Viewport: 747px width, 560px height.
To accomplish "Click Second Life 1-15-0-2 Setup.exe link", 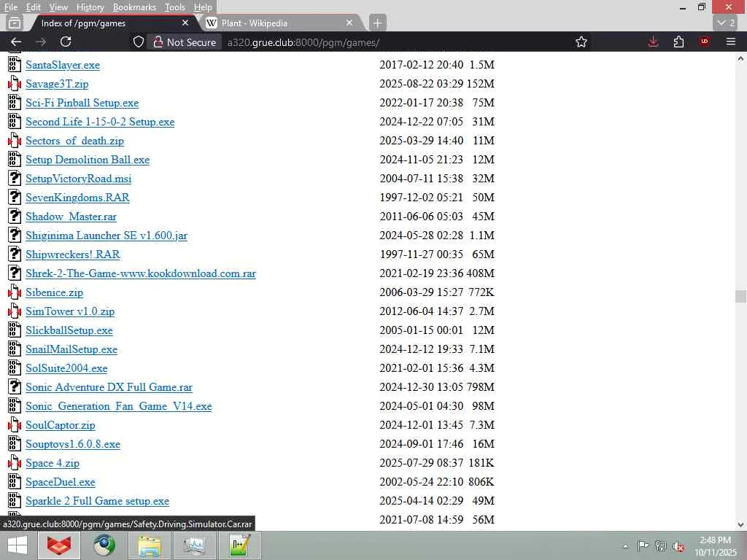I will click(x=100, y=122).
